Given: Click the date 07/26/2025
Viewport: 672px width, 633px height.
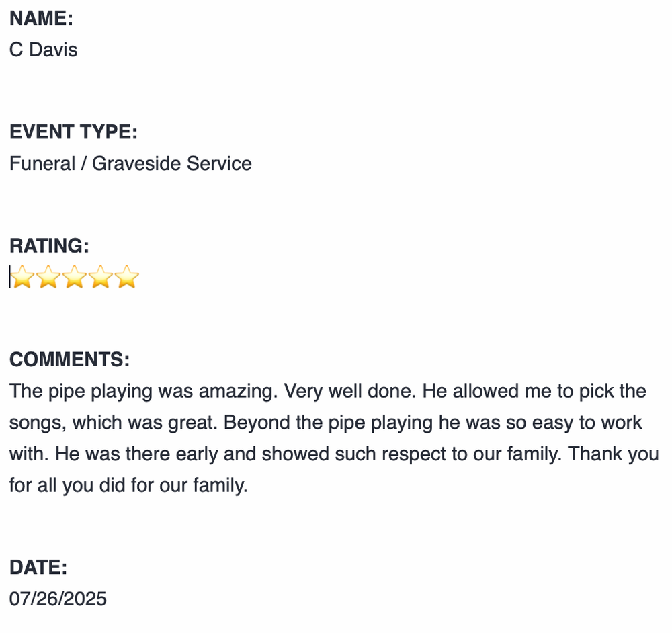Looking at the screenshot, I should [58, 599].
